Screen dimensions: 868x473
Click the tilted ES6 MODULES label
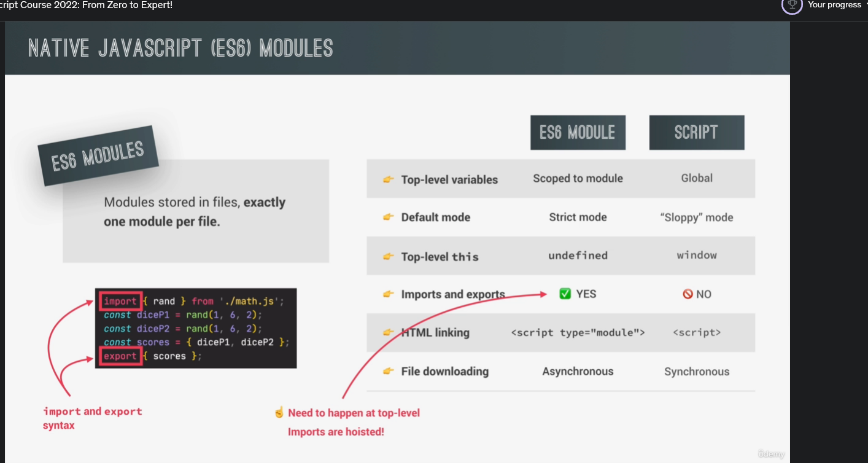[98, 155]
